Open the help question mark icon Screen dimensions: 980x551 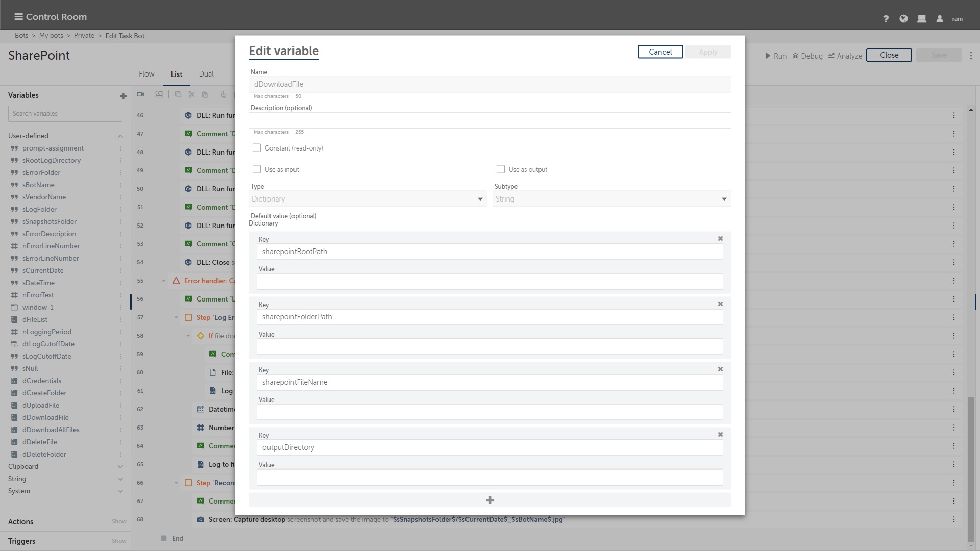tap(886, 19)
